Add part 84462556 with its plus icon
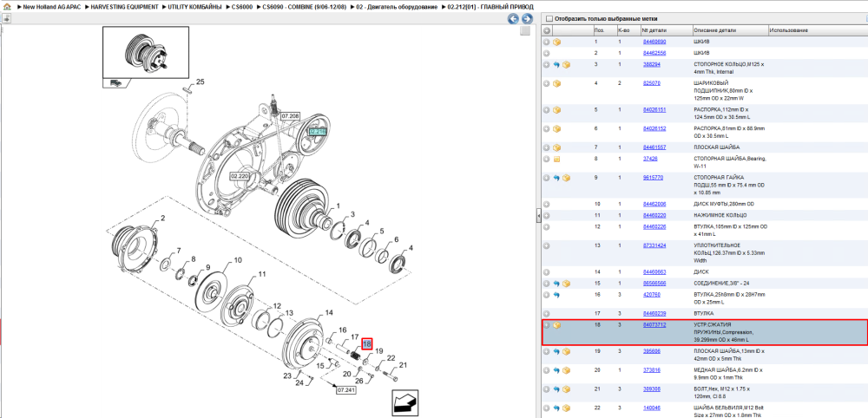The image size is (868, 418). point(546,53)
